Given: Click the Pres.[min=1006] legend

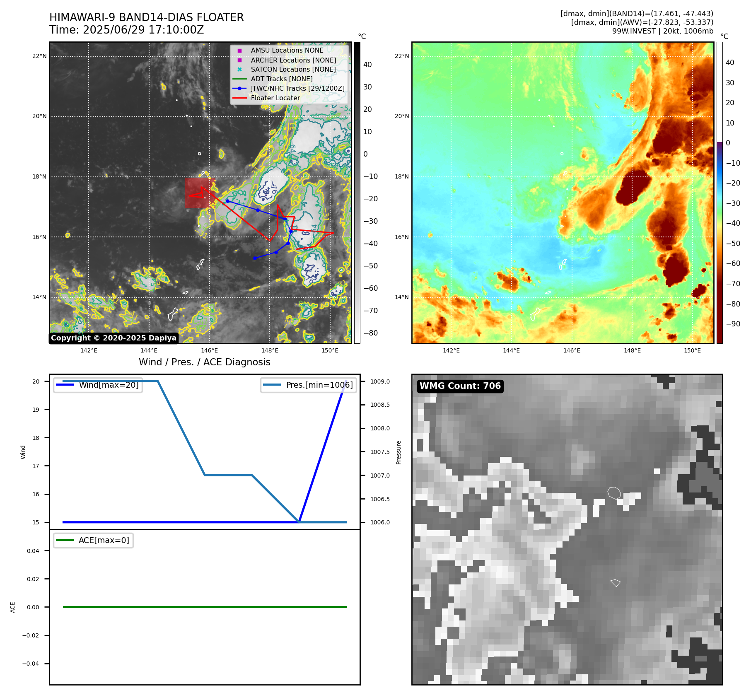Looking at the screenshot, I should pos(309,385).
